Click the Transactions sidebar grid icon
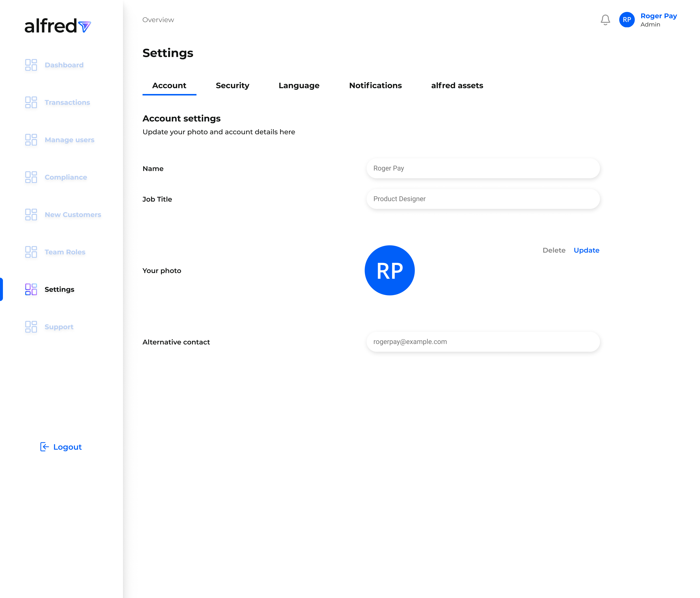The image size is (700, 598). [31, 102]
